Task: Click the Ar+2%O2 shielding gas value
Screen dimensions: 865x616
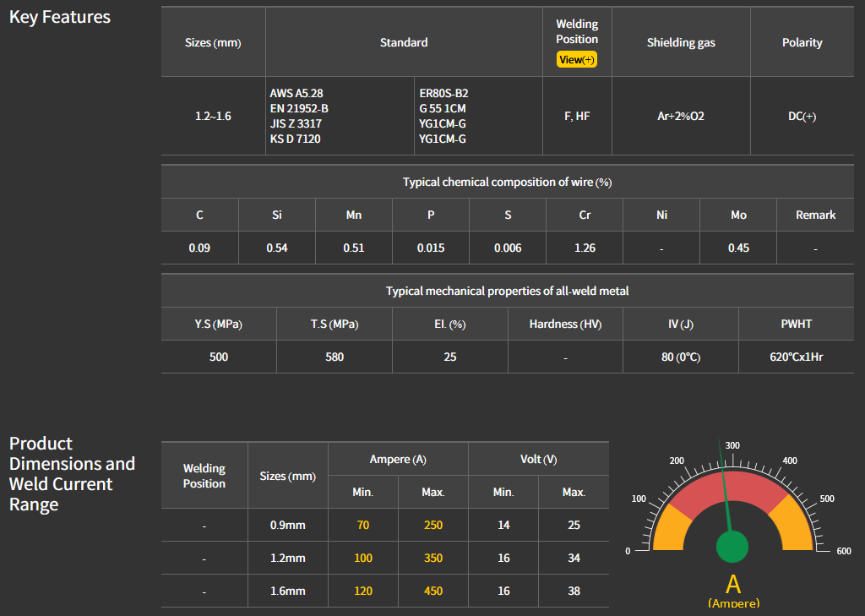Action: (x=680, y=116)
